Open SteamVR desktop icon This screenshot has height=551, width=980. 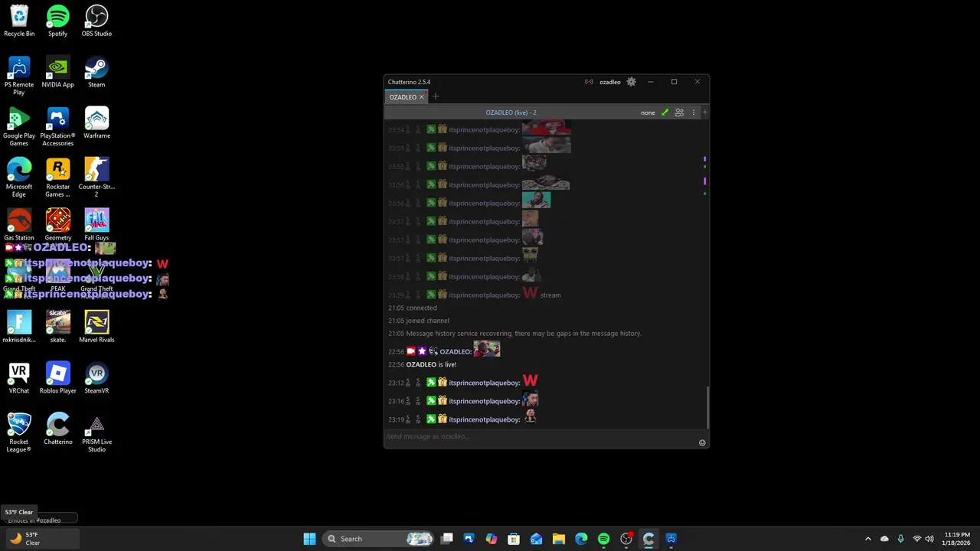tap(96, 378)
